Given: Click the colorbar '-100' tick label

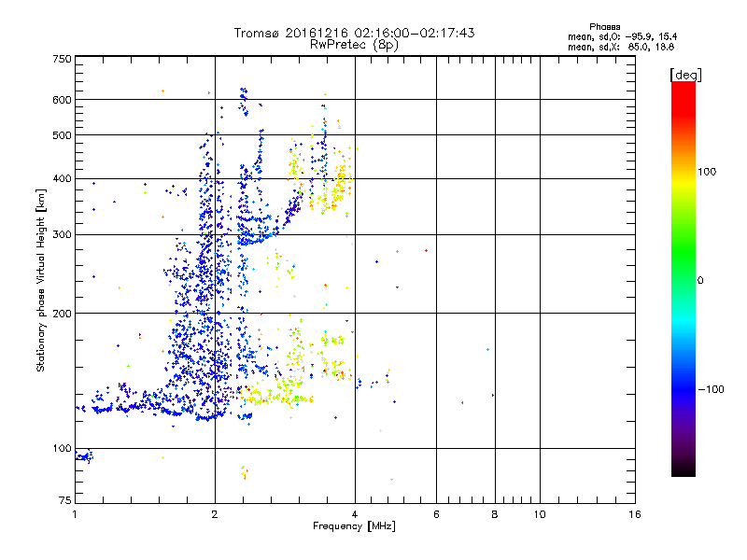Looking at the screenshot, I should 711,389.
